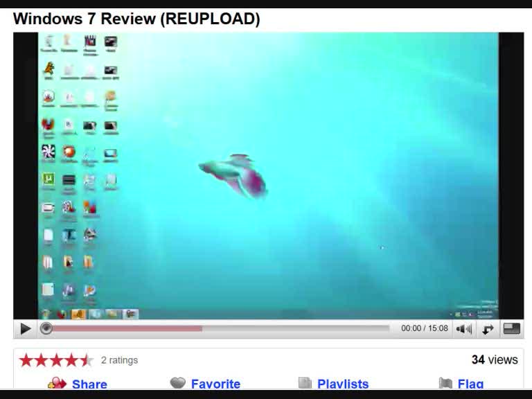Open the Share link
The height and width of the screenshot is (399, 532).
(89, 384)
